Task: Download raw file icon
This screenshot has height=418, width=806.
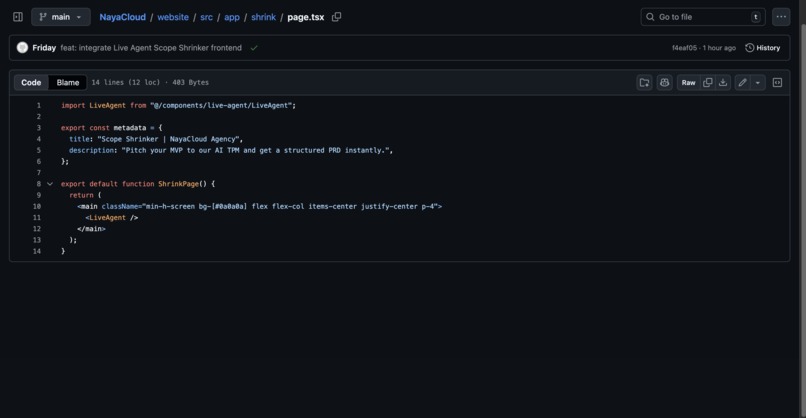Action: pyautogui.click(x=723, y=83)
